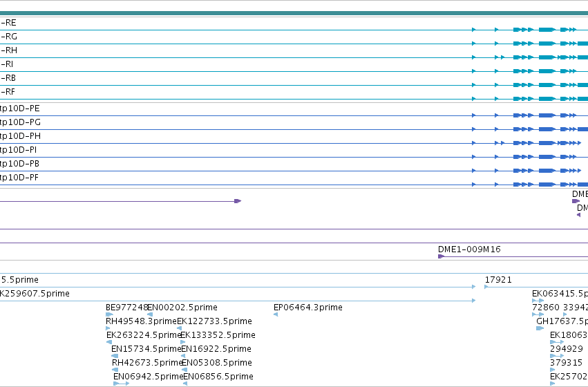
Task: Select EK122733.5prime EST label
Action: pos(214,321)
